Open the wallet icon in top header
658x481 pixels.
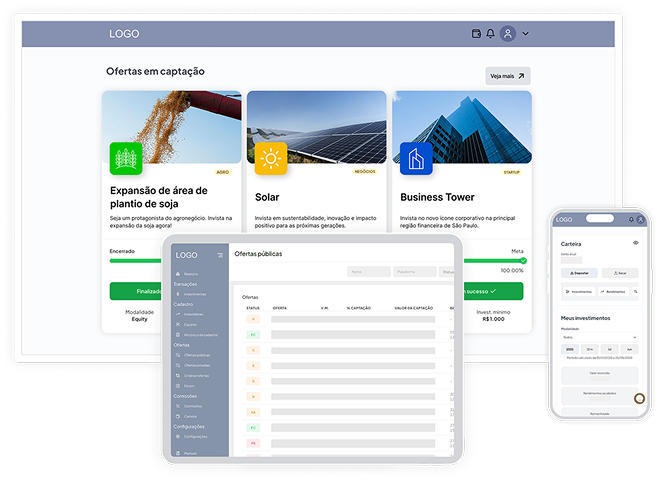(x=477, y=34)
